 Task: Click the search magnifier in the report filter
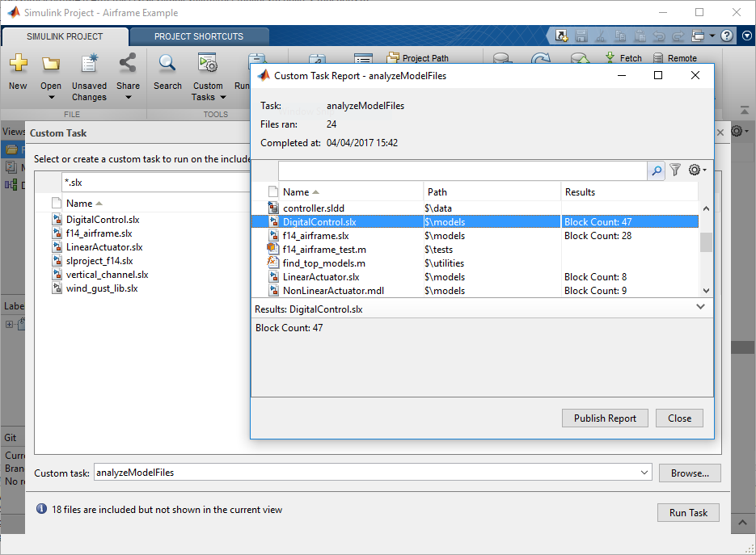[657, 170]
